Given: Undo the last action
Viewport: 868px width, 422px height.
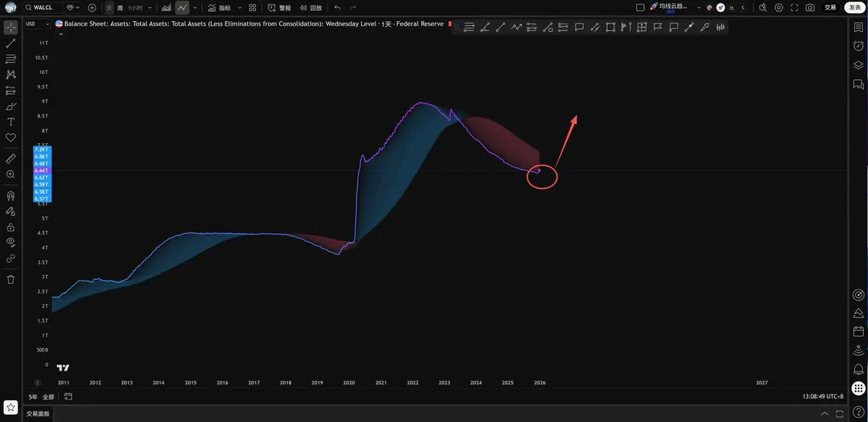Looking at the screenshot, I should [338, 7].
